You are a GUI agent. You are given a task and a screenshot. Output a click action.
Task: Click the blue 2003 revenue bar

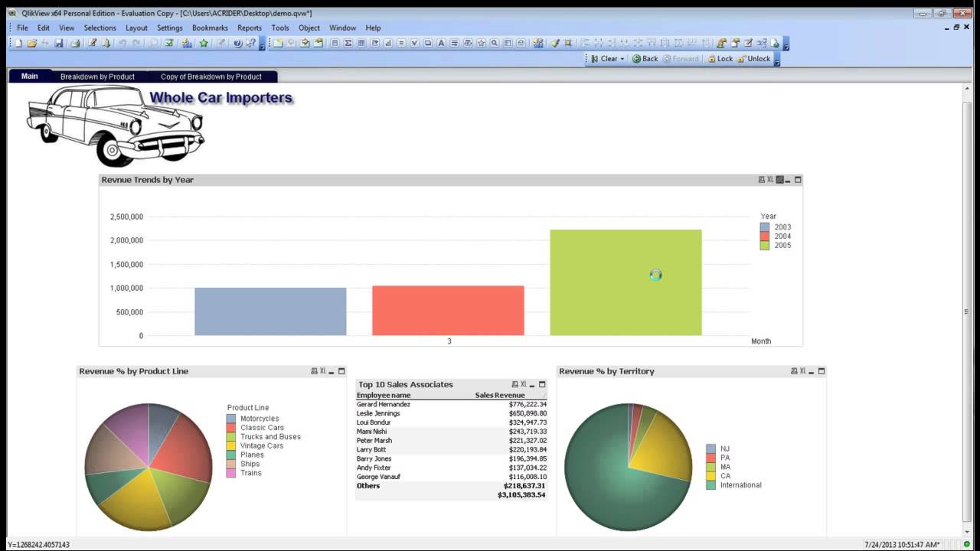tap(270, 311)
